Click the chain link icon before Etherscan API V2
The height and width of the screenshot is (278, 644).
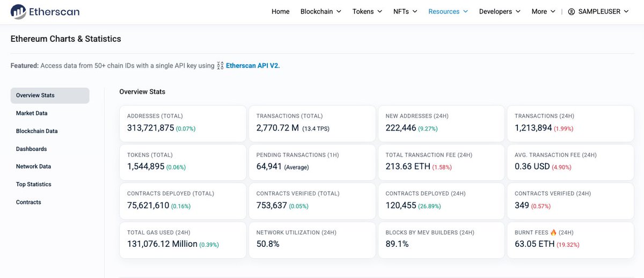pos(220,65)
